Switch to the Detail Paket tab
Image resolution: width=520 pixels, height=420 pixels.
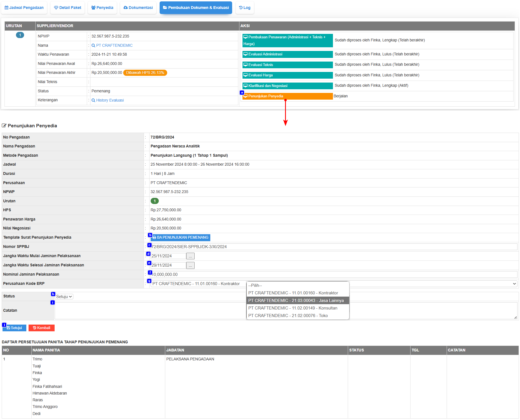(67, 8)
